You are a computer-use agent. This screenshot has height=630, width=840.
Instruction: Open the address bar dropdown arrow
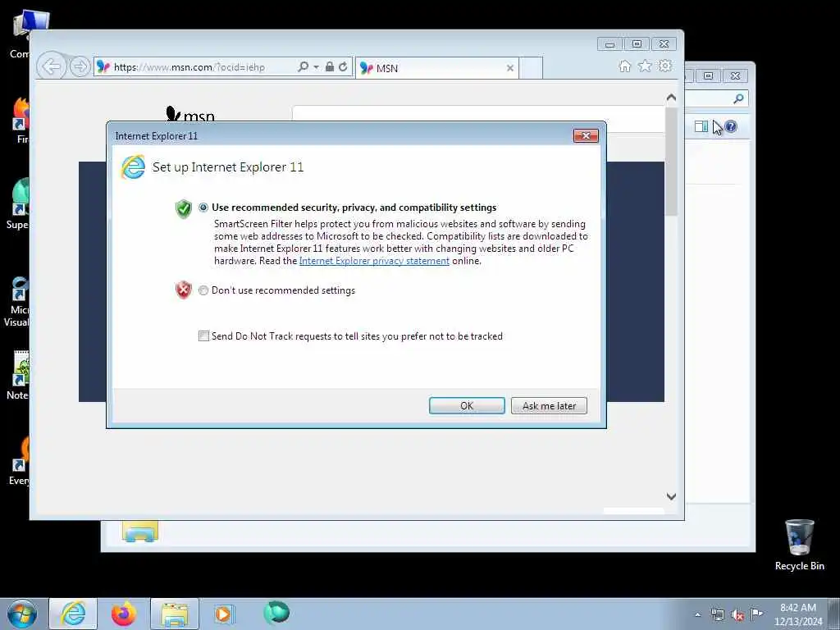click(316, 67)
